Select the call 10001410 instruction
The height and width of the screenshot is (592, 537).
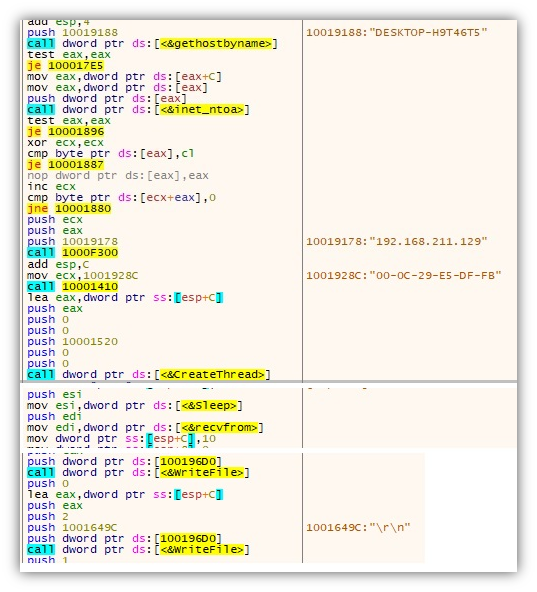pyautogui.click(x=73, y=287)
